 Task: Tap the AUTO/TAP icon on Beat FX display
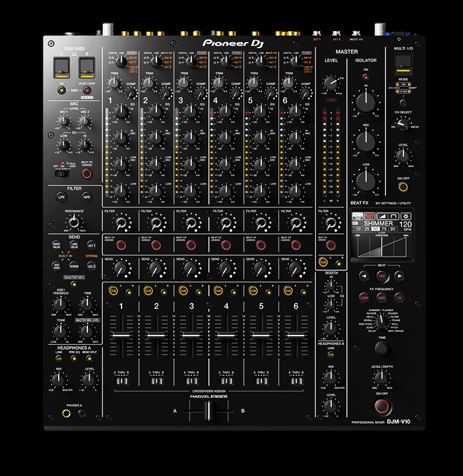coord(357,216)
